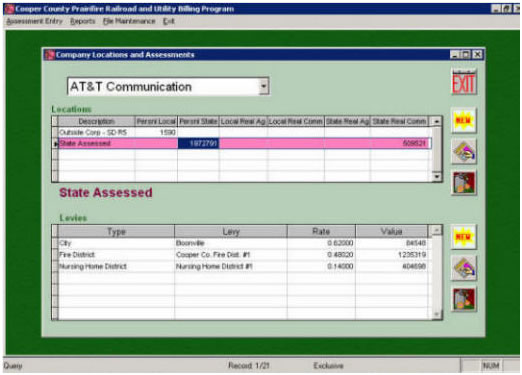Maximize the Company Locations and Assessments window
Image resolution: width=522 pixels, height=375 pixels.
pyautogui.click(x=466, y=54)
